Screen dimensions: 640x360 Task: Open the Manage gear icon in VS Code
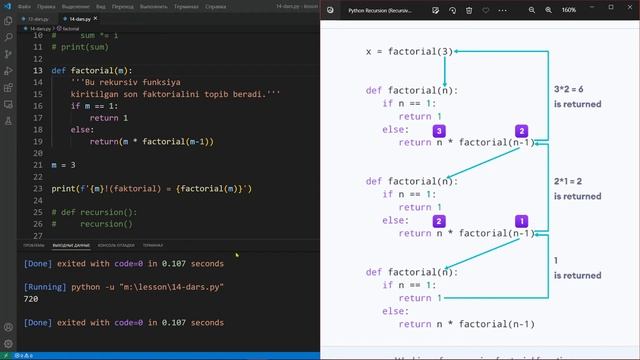[x=8, y=344]
